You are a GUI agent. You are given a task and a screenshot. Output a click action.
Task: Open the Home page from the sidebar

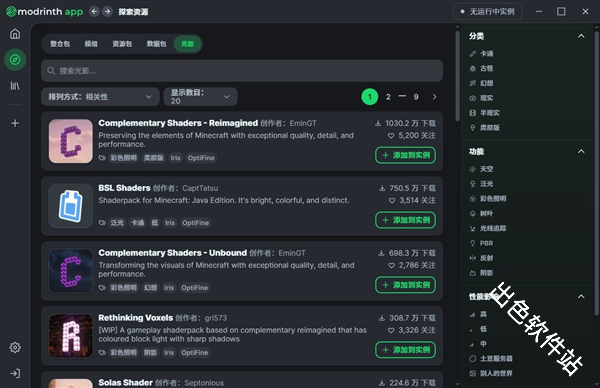(15, 34)
